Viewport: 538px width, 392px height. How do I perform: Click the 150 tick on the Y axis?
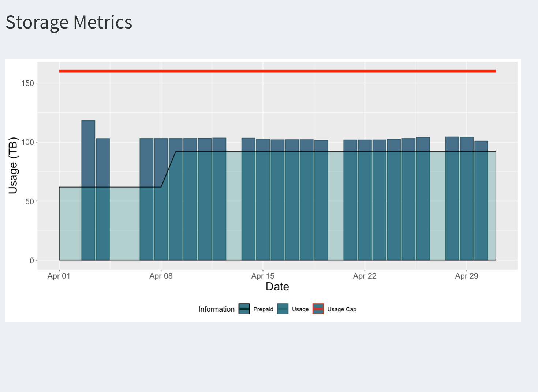click(x=27, y=83)
